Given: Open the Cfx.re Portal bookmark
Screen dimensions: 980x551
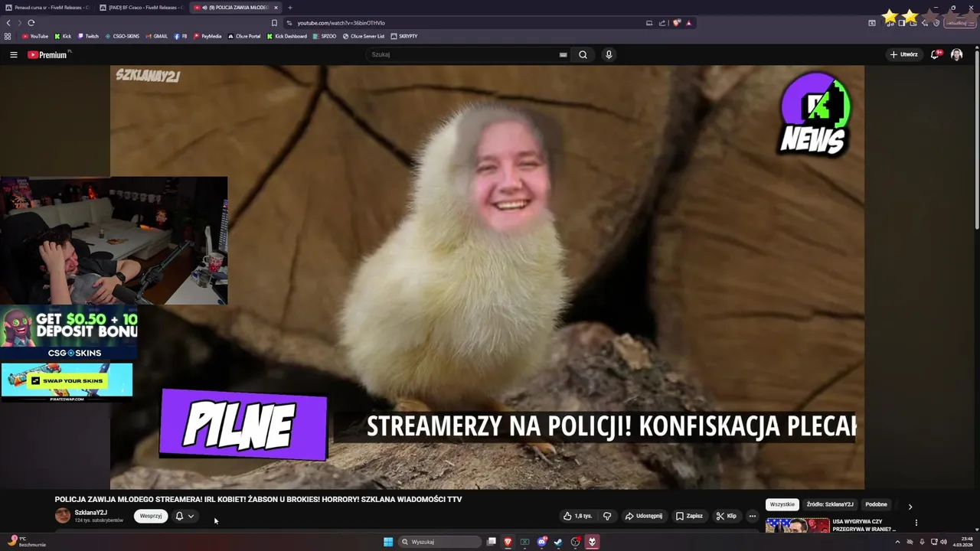Looking at the screenshot, I should coord(244,36).
